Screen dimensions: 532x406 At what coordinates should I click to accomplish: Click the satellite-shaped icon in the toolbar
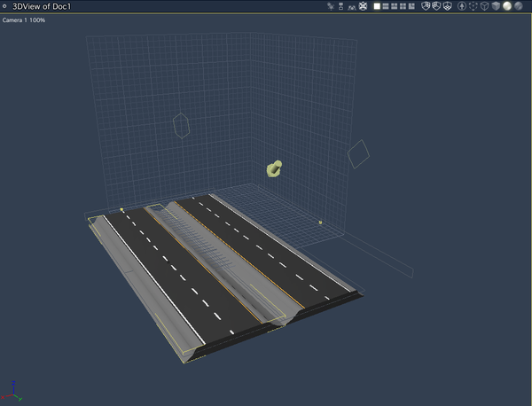[x=331, y=6]
